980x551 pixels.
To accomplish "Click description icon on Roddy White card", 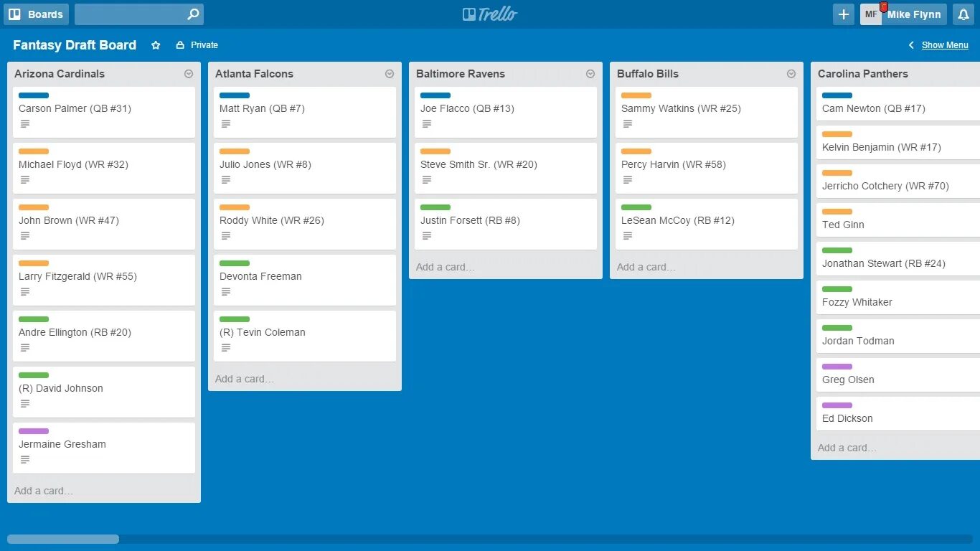I will (x=226, y=236).
